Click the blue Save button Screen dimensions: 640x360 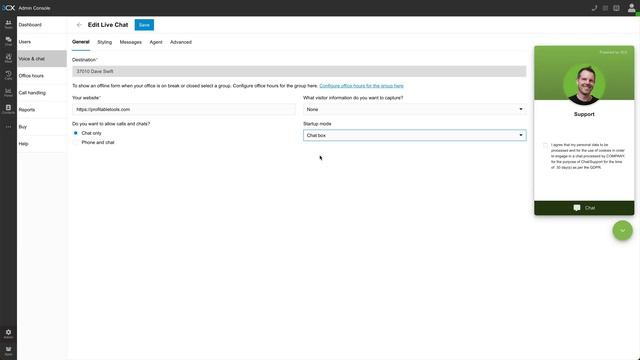click(144, 25)
